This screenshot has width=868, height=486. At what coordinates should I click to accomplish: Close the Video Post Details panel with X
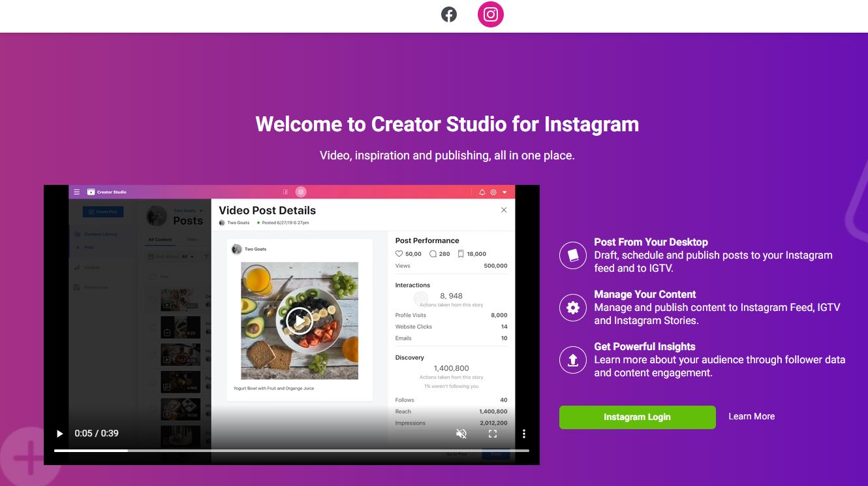coord(504,210)
